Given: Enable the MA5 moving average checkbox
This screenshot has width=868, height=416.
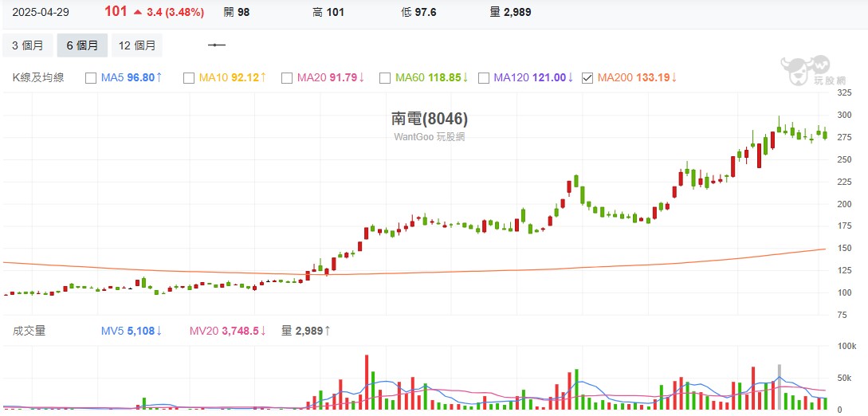Looking at the screenshot, I should tap(90, 77).
